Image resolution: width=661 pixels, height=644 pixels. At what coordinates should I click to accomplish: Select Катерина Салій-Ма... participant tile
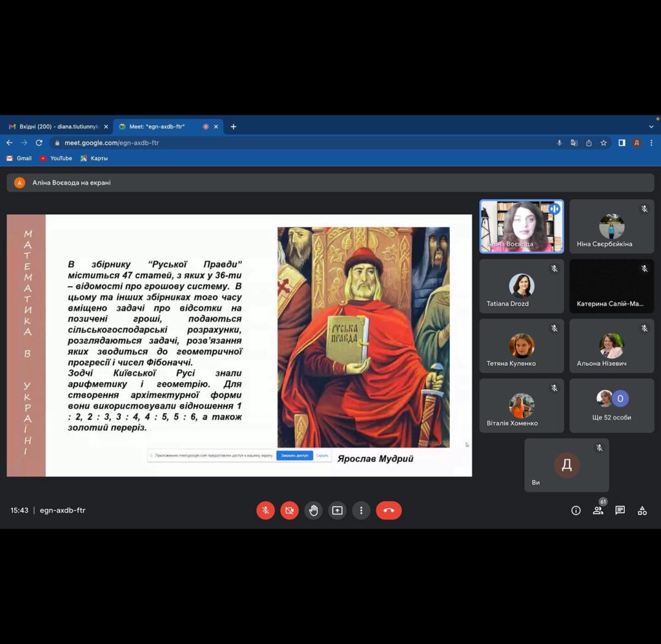pyautogui.click(x=612, y=286)
